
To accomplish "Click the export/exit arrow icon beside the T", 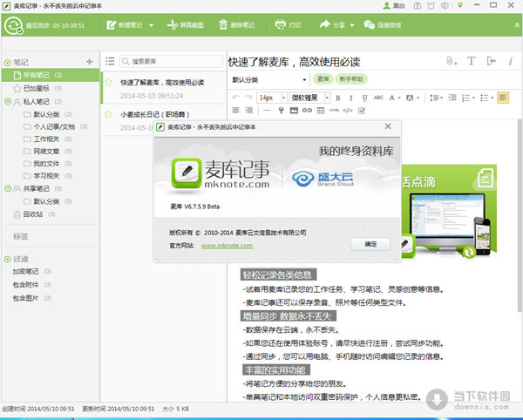I will click(491, 61).
